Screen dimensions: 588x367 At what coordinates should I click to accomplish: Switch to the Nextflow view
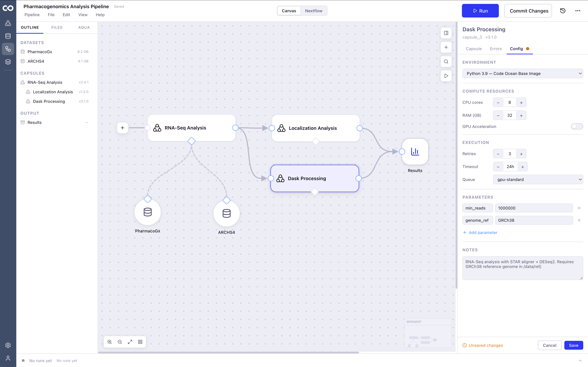pyautogui.click(x=314, y=11)
